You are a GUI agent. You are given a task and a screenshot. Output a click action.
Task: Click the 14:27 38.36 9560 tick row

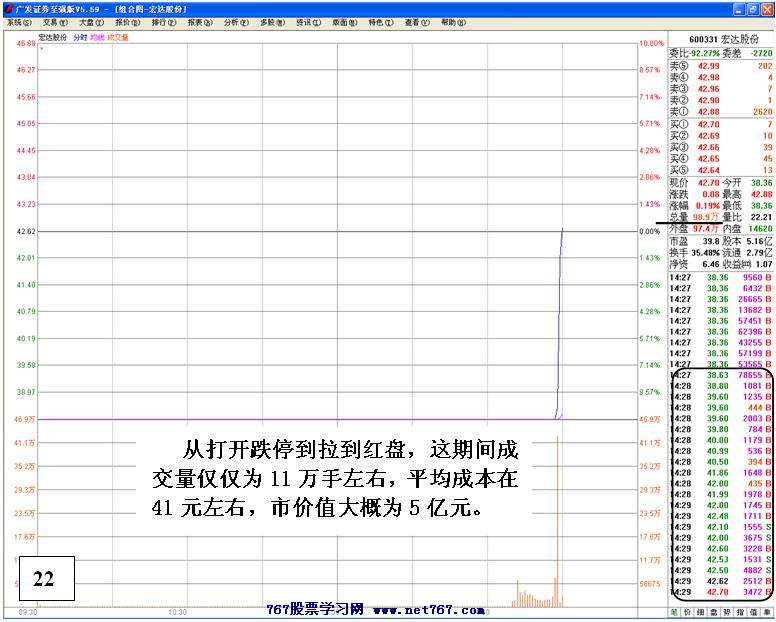(x=721, y=278)
